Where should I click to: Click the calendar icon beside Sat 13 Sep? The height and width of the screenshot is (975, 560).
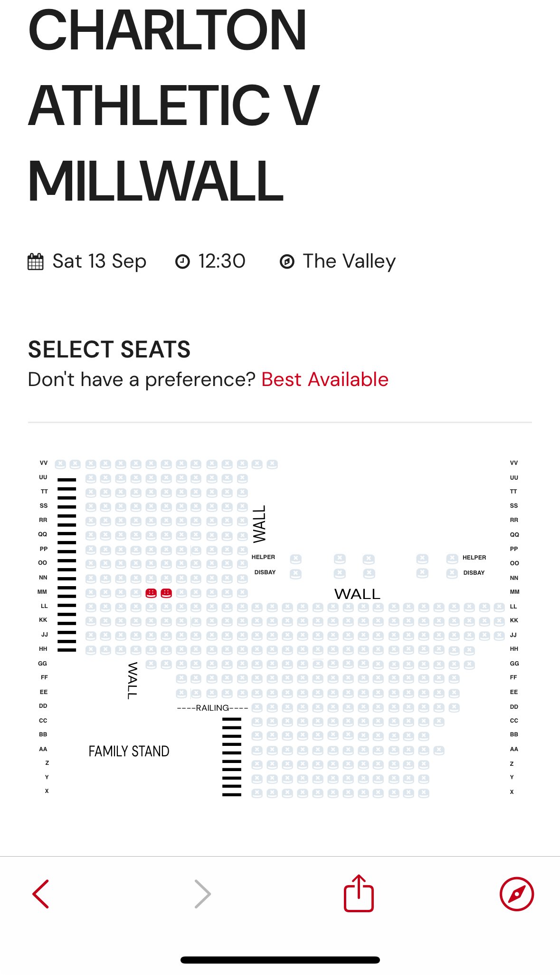click(36, 261)
